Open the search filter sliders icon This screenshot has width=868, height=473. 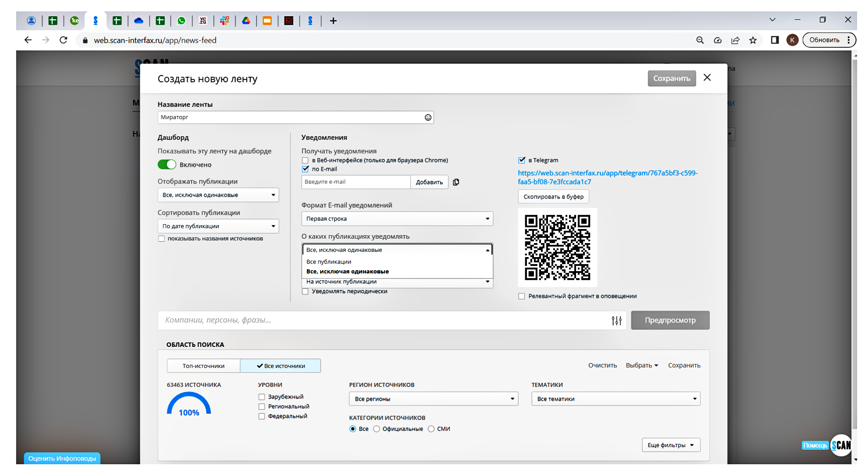(616, 321)
